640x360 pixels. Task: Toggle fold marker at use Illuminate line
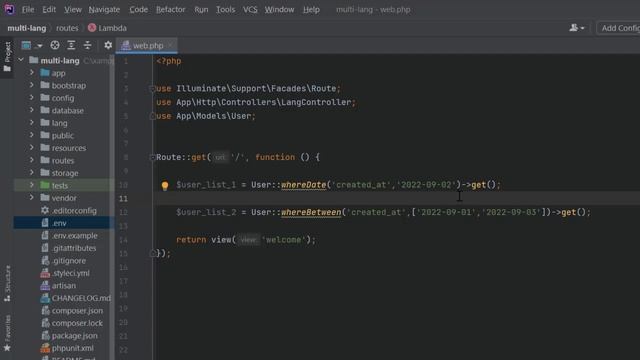coord(152,89)
